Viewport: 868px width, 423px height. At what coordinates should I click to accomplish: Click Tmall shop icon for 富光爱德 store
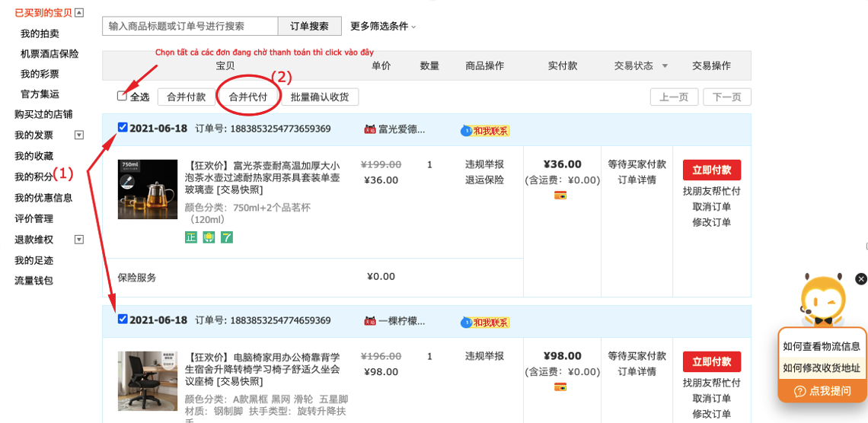tap(370, 129)
